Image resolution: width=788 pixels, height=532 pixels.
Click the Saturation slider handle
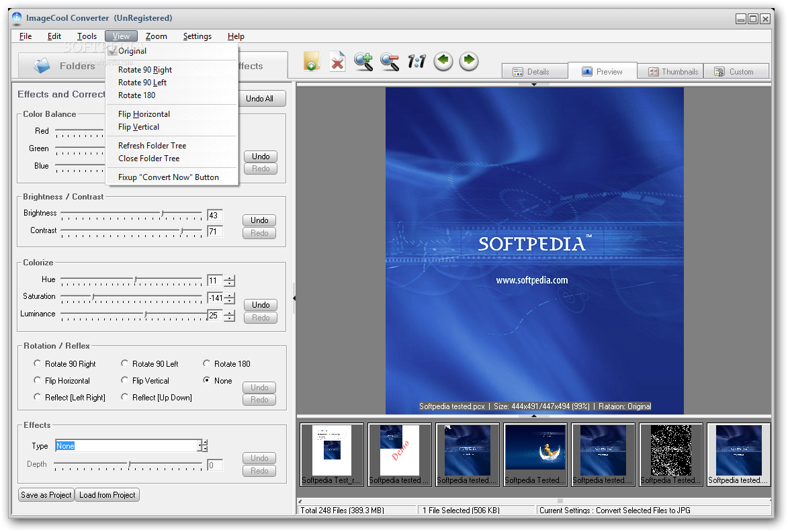(x=93, y=296)
